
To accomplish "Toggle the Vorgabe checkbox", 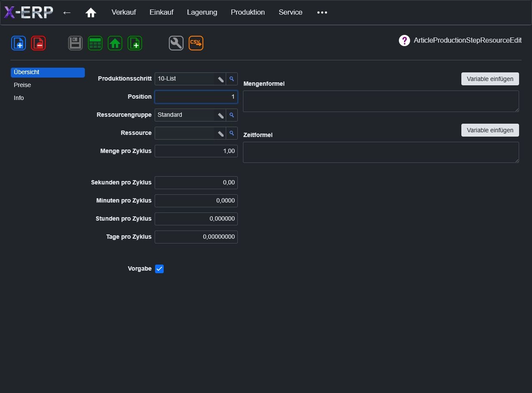I will 159,269.
